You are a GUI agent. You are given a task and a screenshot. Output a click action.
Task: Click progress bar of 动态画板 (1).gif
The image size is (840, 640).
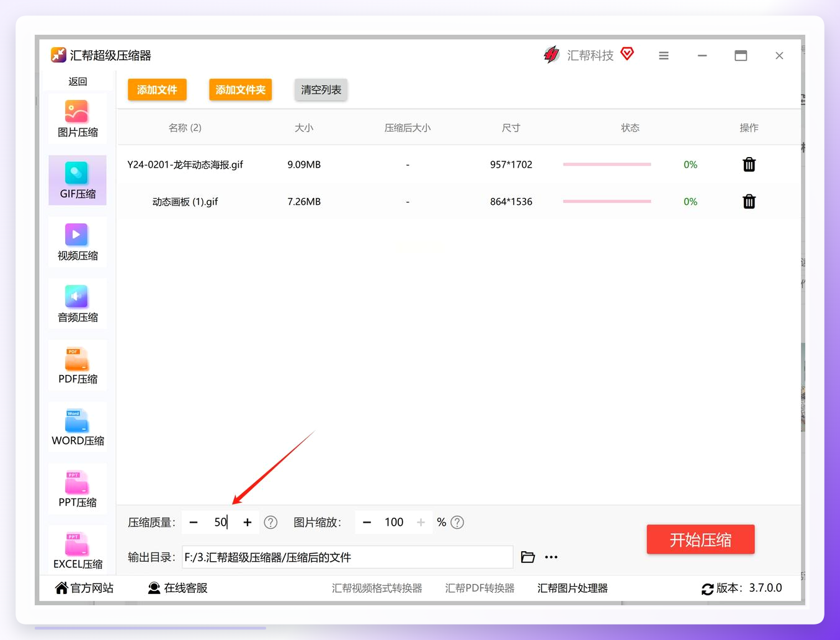tap(607, 202)
